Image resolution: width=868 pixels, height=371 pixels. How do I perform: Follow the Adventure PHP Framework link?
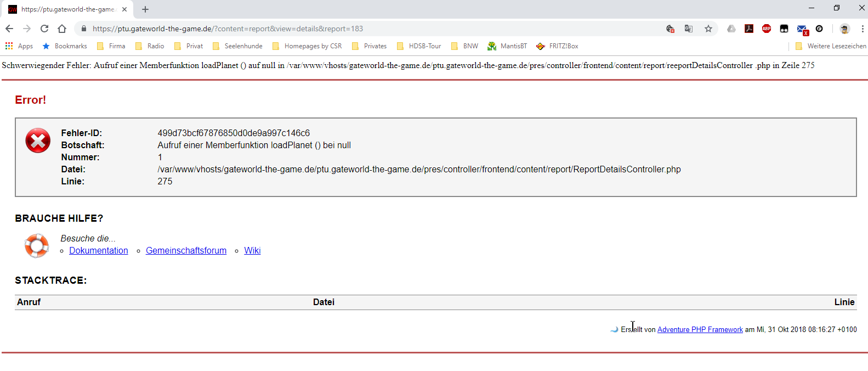coord(700,329)
